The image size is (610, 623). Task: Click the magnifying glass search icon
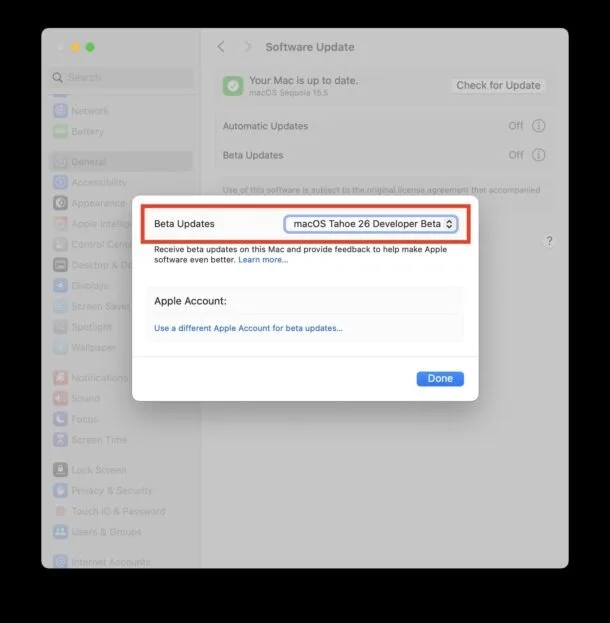58,77
